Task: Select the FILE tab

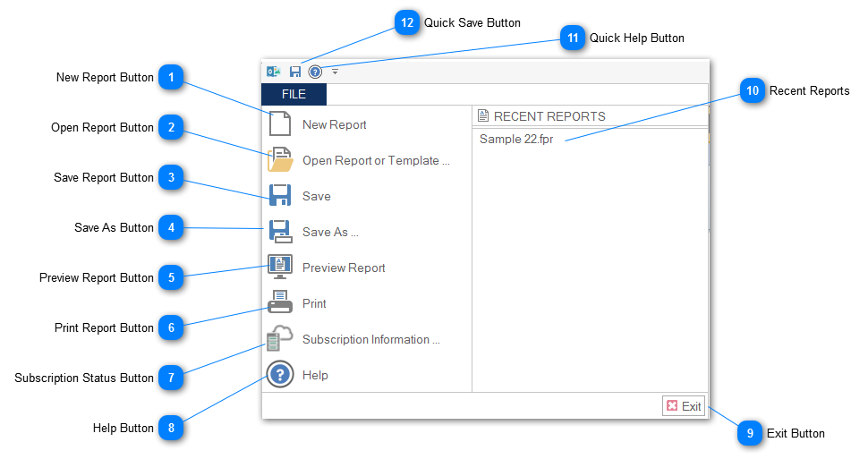Action: [x=294, y=94]
